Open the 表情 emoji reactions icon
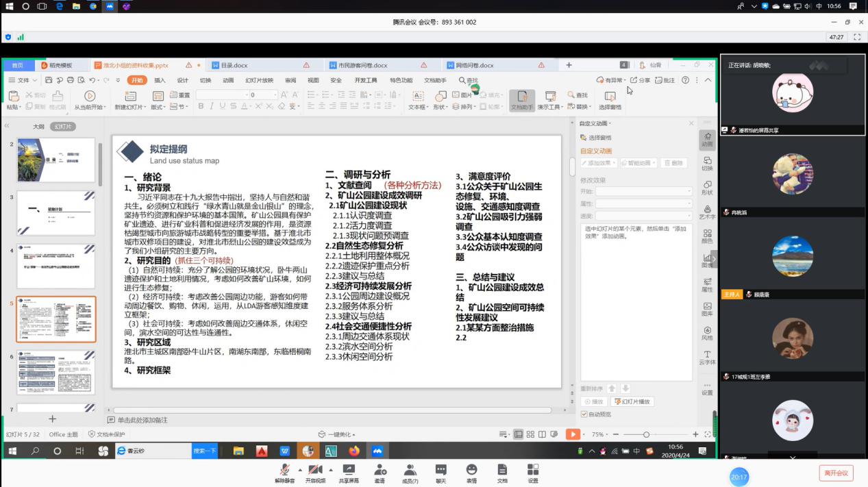 (x=471, y=470)
